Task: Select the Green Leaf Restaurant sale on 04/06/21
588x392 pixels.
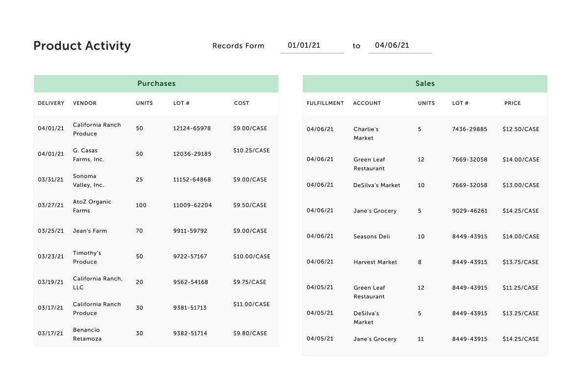Action: [x=369, y=164]
